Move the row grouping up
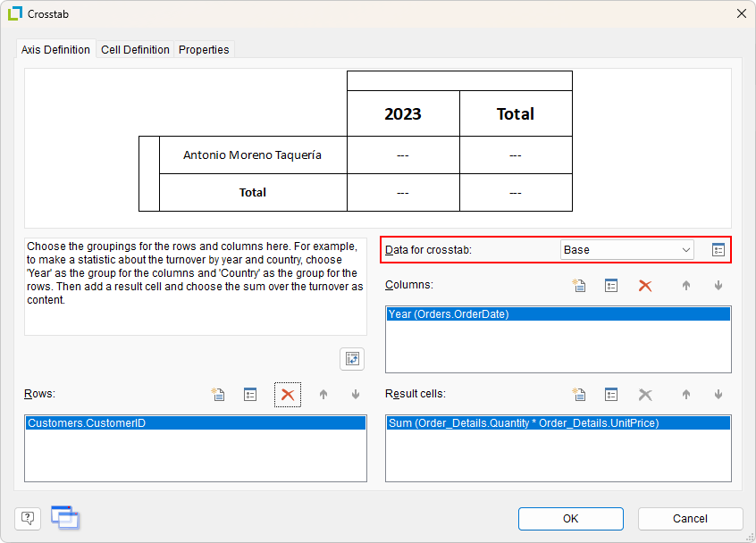Image resolution: width=756 pixels, height=543 pixels. (323, 395)
